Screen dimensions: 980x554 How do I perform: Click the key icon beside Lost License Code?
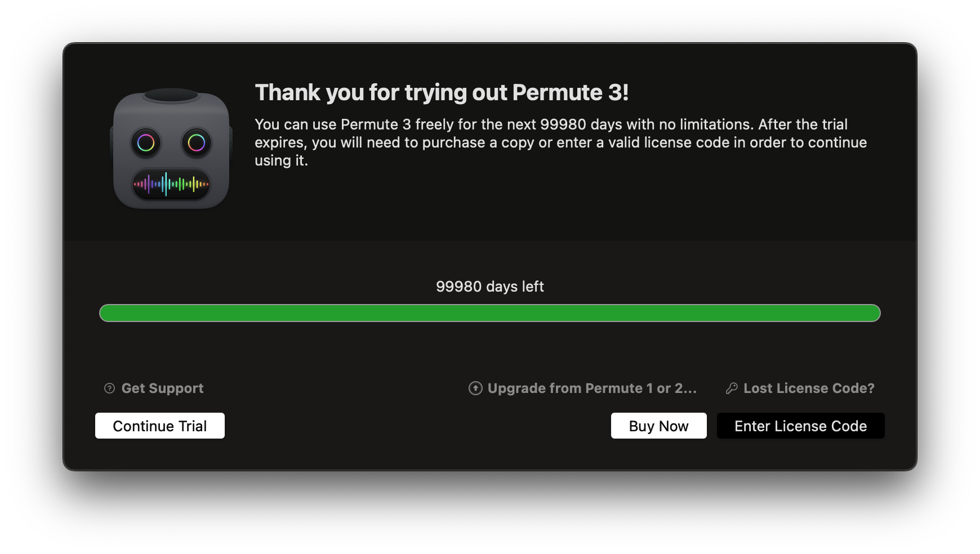click(732, 388)
